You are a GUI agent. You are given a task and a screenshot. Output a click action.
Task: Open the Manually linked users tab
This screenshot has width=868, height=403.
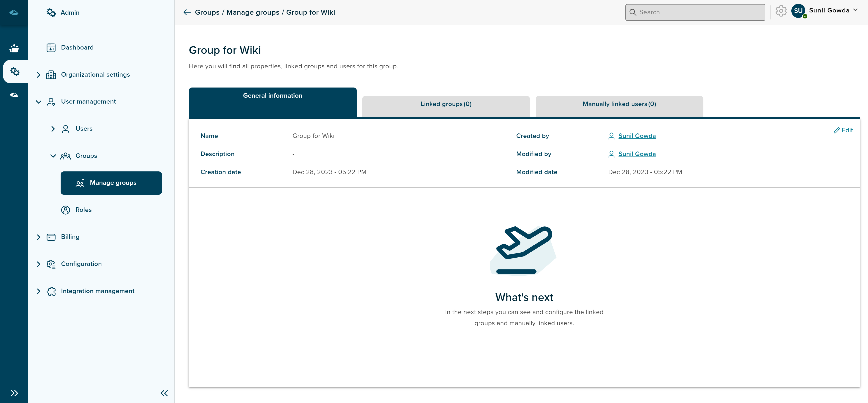pos(618,104)
